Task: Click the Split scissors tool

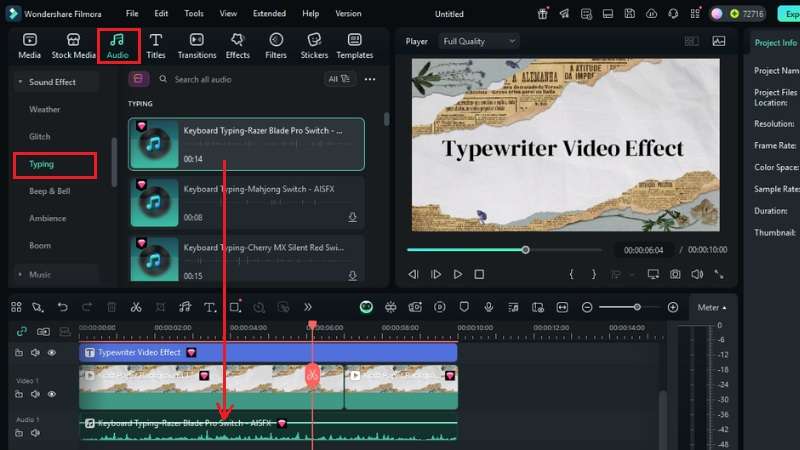Action: point(136,307)
